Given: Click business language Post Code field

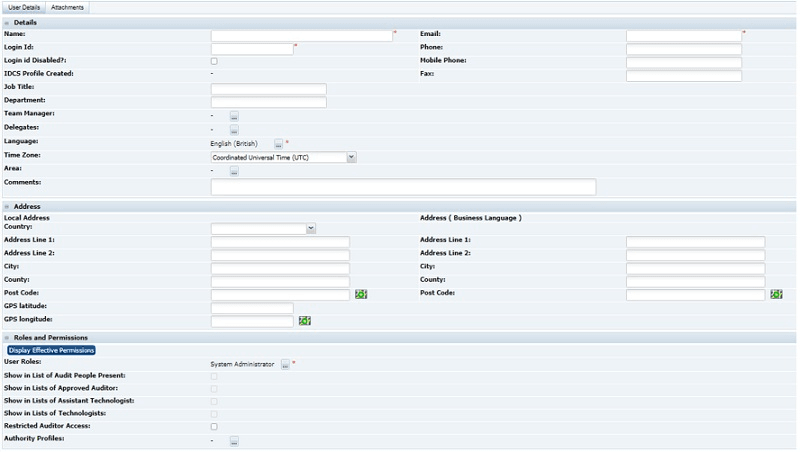Looking at the screenshot, I should click(x=695, y=294).
